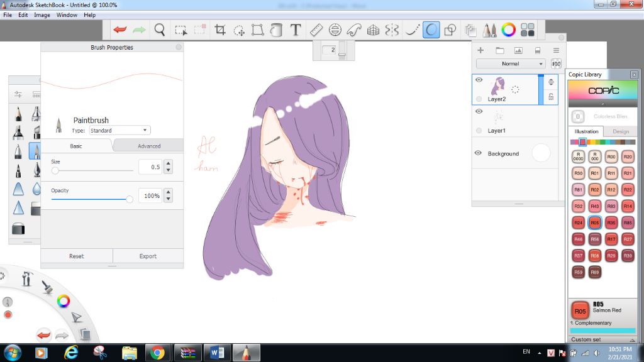Open the Layer Editor from the toolbar

(x=470, y=30)
